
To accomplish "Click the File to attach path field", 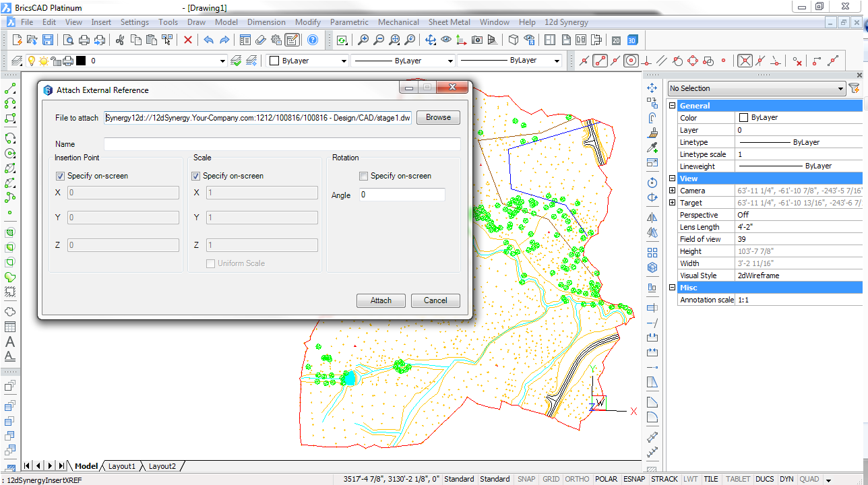I will point(258,118).
